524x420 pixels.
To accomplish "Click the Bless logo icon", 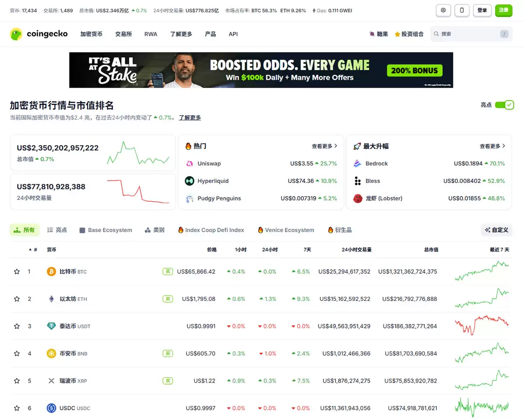I will tap(358, 181).
